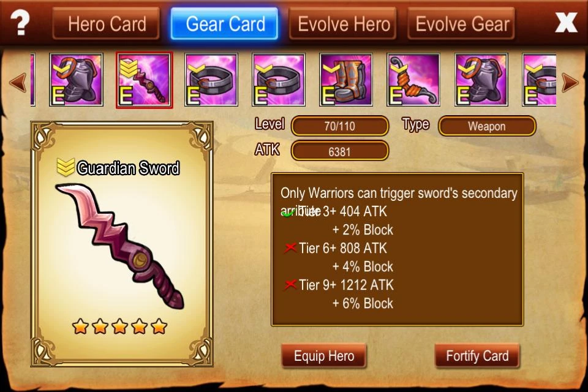Choose the first ring gear thumbnail
Image resolution: width=588 pixels, height=392 pixels.
[x=211, y=80]
